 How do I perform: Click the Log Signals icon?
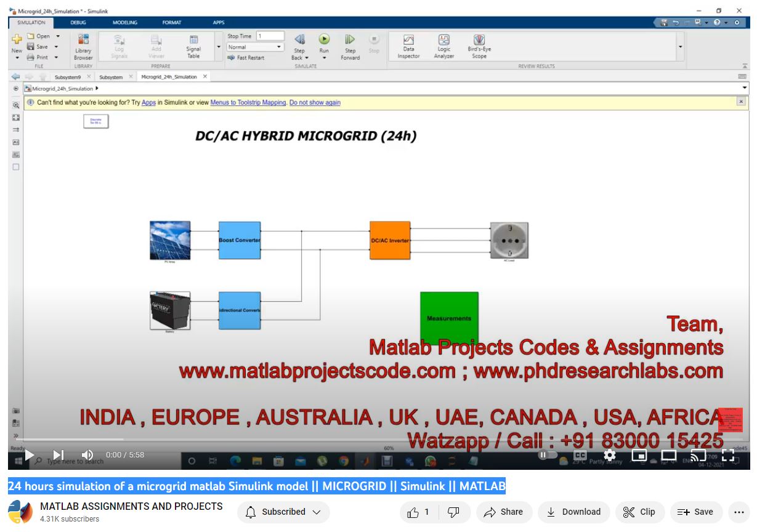point(119,40)
